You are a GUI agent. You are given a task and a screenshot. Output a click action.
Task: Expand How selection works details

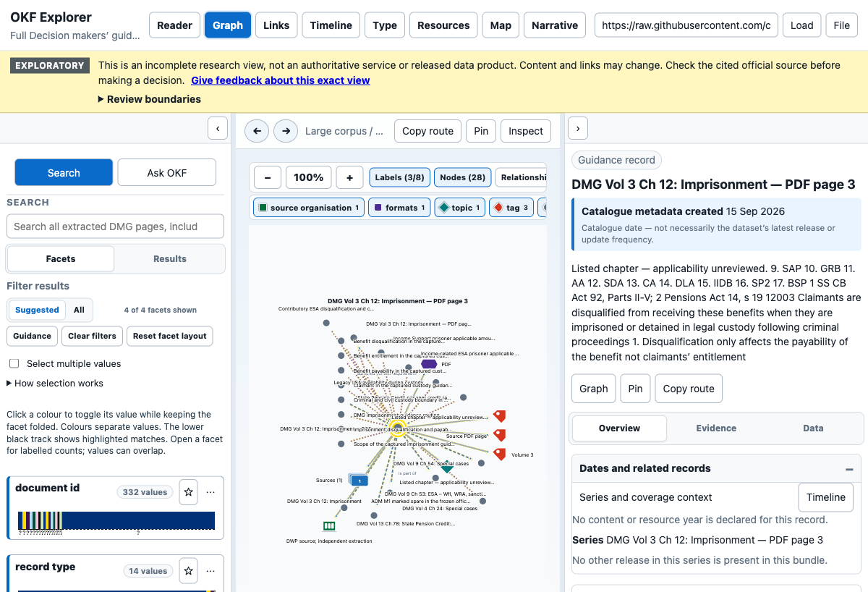pos(55,384)
